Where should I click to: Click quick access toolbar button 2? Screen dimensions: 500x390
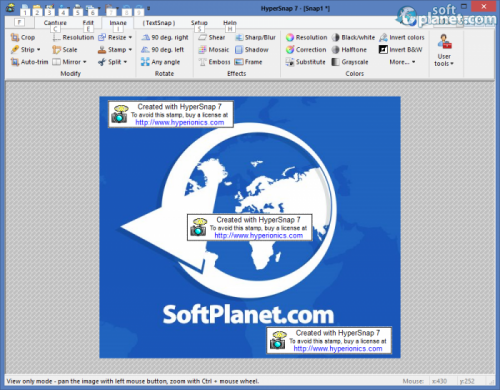click(x=37, y=10)
